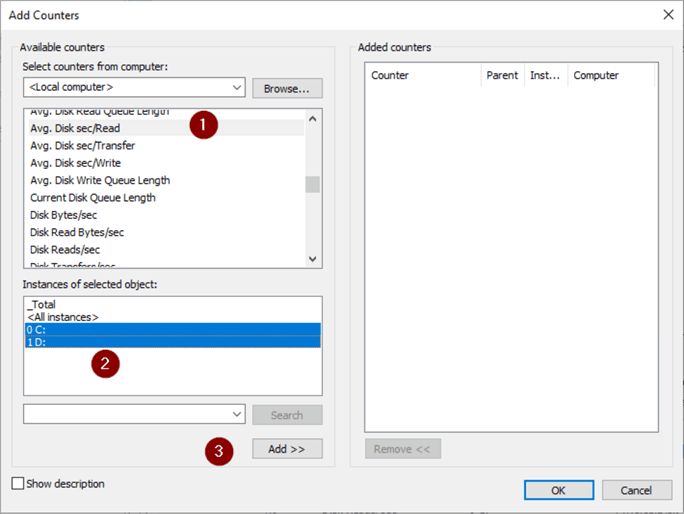Click the Counter column header
The image size is (684, 514).
(x=390, y=75)
